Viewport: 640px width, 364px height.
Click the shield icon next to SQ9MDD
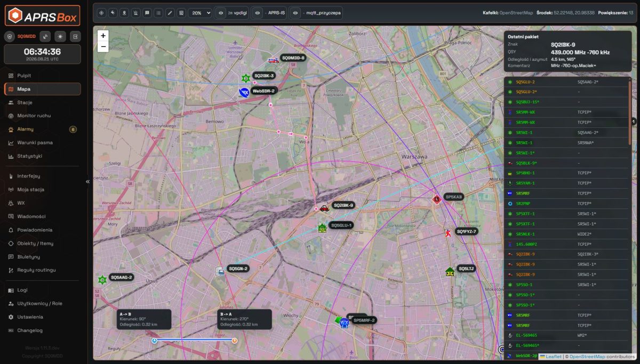coord(10,36)
